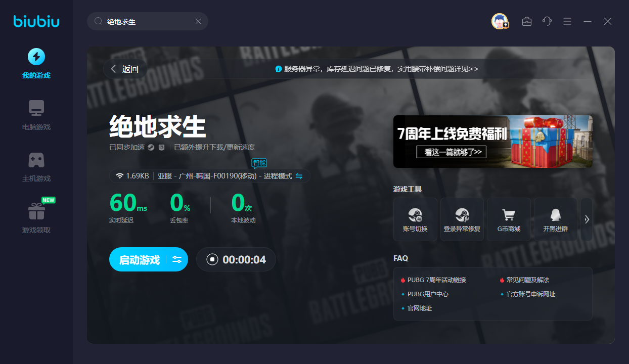Open the G币商城 shop tool
The image size is (629, 364).
pyautogui.click(x=509, y=219)
